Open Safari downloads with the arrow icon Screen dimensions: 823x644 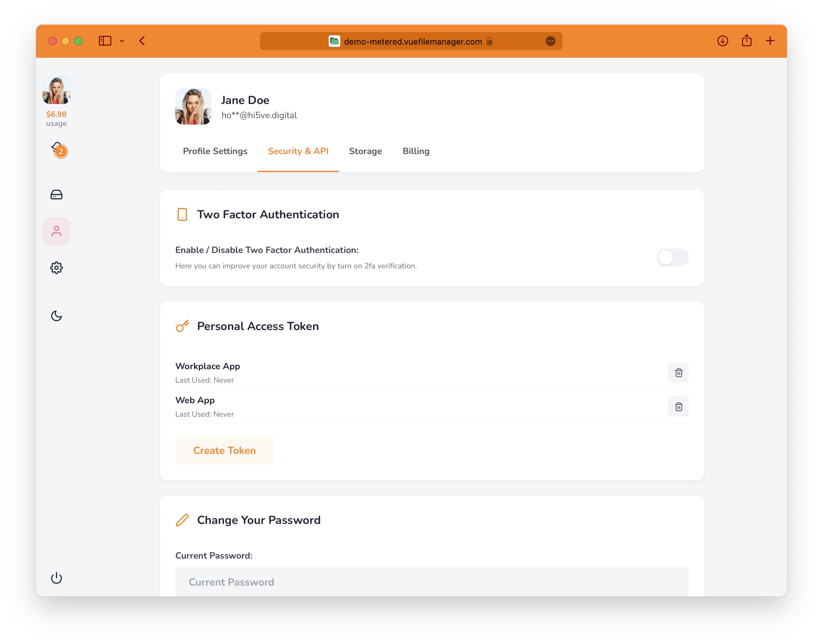point(723,41)
